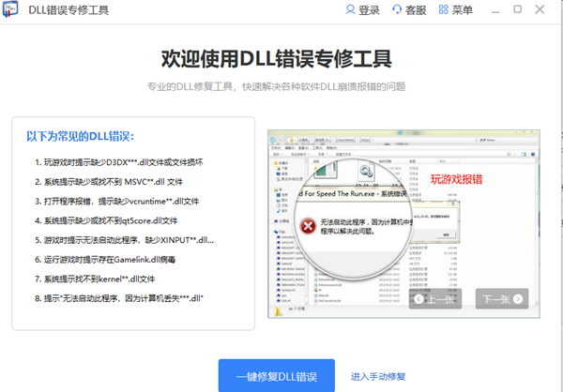Viewport: 563px width, 392px height.
Task: Select error item 2 about MSVC dll
Action: coord(109,182)
